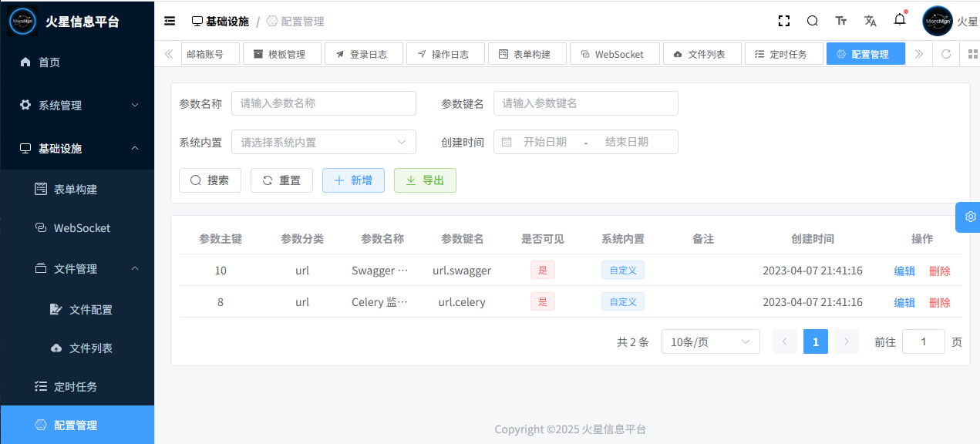Switch to the 文件列表 tab

pos(702,54)
